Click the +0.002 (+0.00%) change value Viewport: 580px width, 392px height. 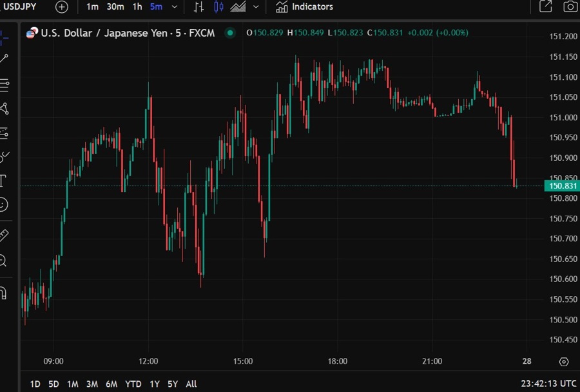coord(438,33)
